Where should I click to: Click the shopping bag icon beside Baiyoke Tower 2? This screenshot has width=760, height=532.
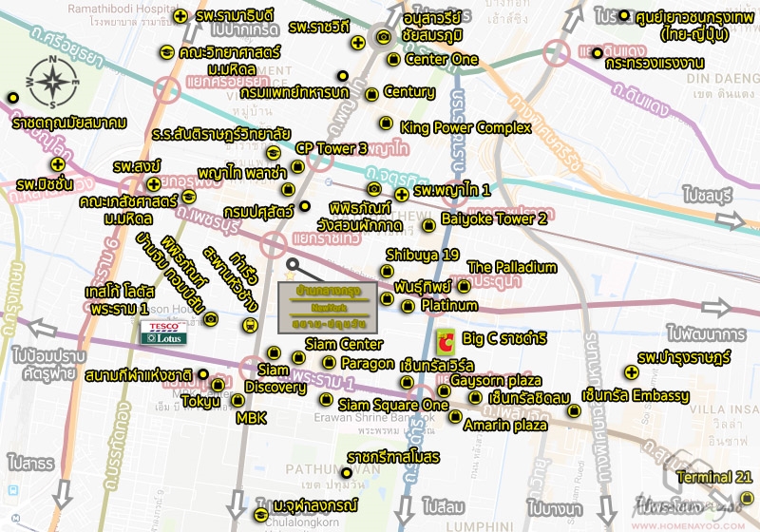tap(428, 225)
